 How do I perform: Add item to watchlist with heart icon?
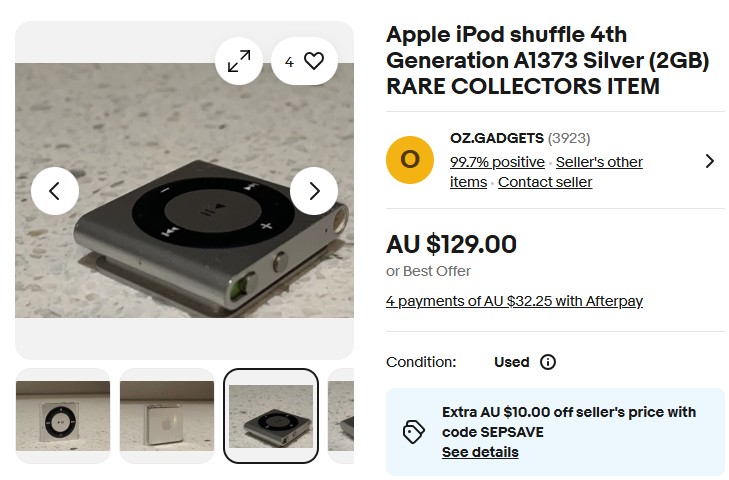(x=313, y=62)
